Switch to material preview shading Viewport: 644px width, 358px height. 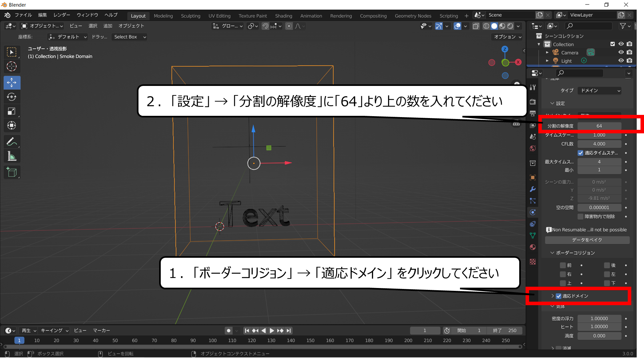click(x=502, y=26)
